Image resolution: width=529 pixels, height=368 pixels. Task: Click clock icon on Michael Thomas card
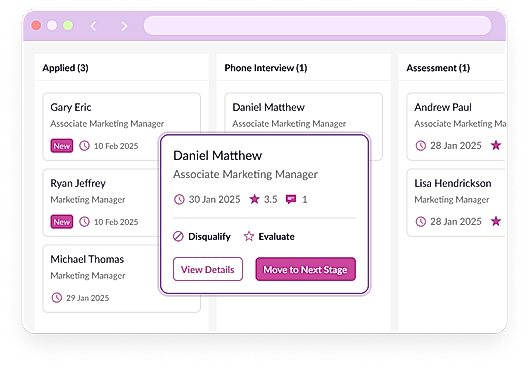57,298
